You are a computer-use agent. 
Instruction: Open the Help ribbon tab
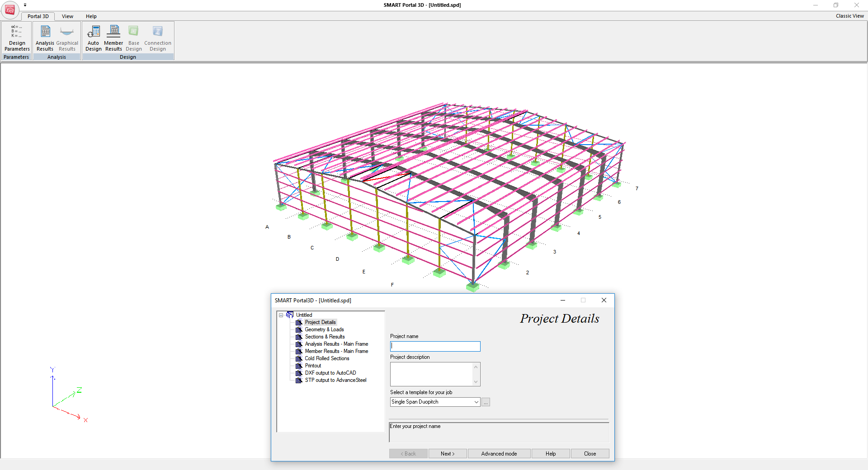(x=91, y=16)
